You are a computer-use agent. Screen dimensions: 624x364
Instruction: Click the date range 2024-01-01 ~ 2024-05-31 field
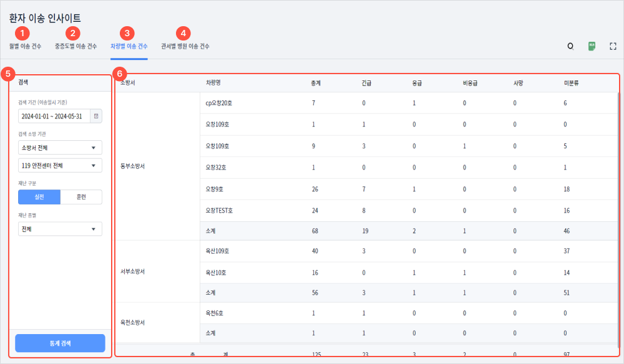(54, 116)
